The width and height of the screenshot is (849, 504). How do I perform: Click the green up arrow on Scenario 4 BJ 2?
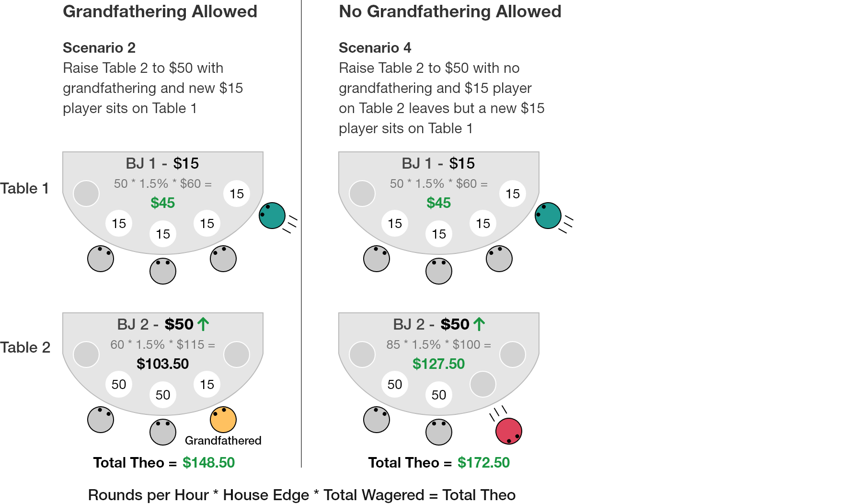click(479, 324)
